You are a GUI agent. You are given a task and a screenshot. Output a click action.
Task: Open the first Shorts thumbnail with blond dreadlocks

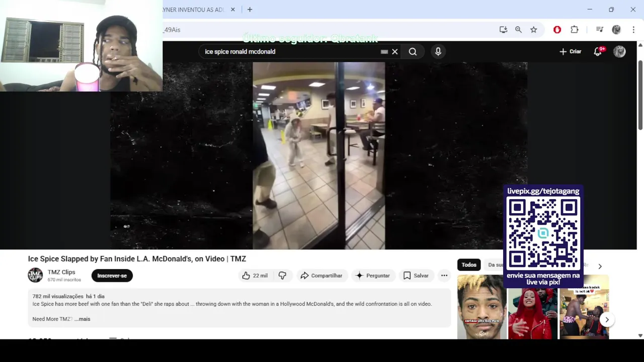coord(482,307)
